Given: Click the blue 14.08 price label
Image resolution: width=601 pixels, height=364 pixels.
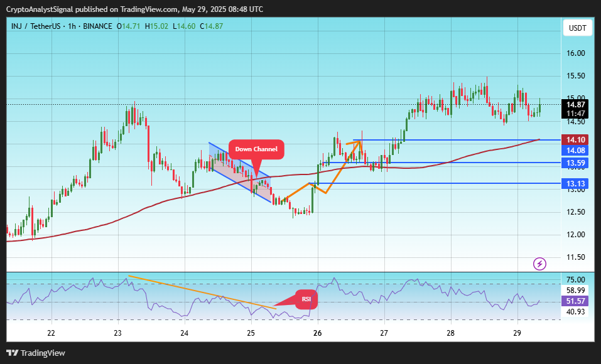Looking at the screenshot, I should 575,150.
